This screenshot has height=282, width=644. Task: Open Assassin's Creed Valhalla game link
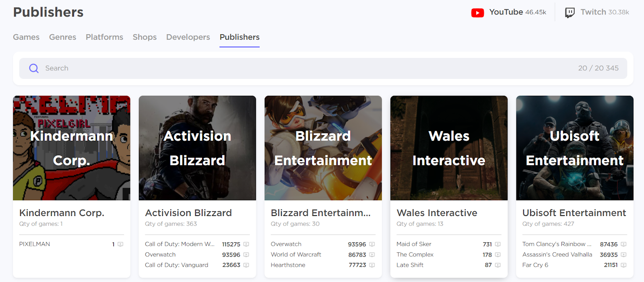(557, 255)
